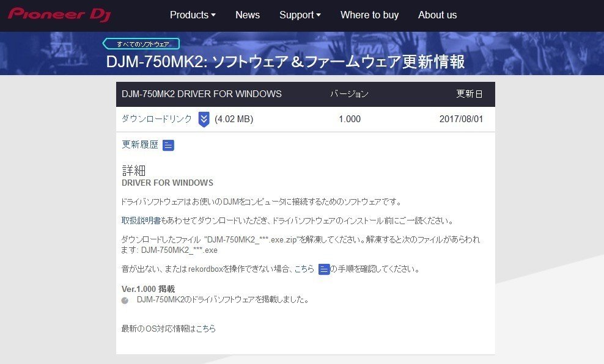Click the blue download arrow icon
Viewport: 604px width, 364px height.
[x=204, y=119]
